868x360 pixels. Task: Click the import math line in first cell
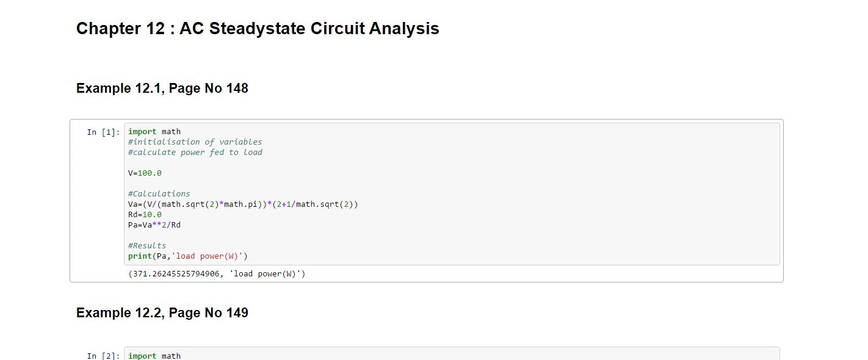pyautogui.click(x=154, y=131)
